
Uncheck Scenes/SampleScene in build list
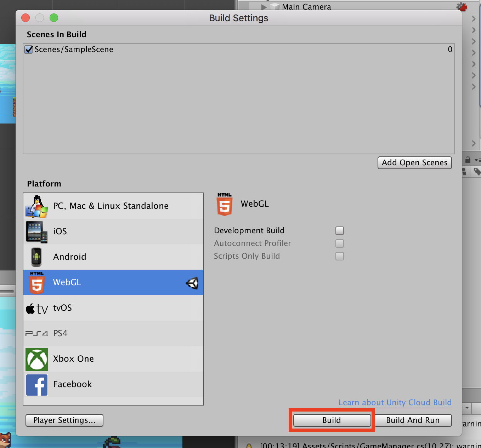(29, 49)
